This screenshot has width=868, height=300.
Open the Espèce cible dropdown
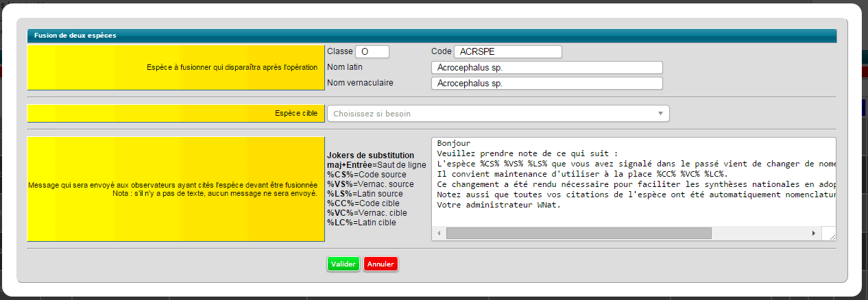pyautogui.click(x=498, y=114)
